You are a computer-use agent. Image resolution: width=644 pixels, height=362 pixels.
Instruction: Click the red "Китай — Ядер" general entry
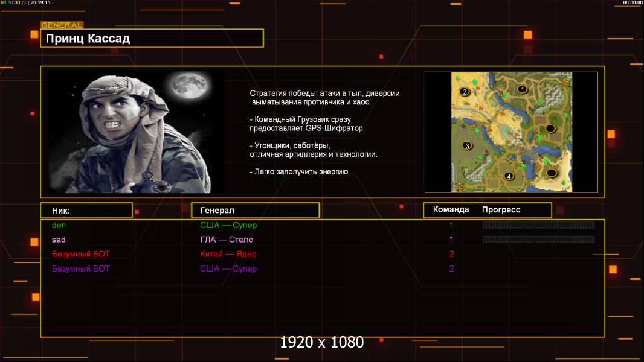click(x=228, y=254)
